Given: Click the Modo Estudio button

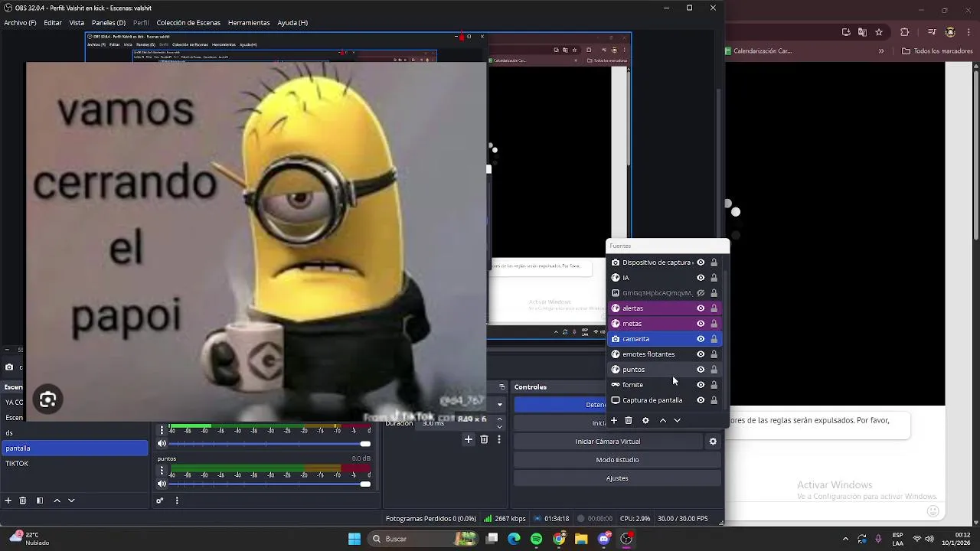Looking at the screenshot, I should (617, 460).
